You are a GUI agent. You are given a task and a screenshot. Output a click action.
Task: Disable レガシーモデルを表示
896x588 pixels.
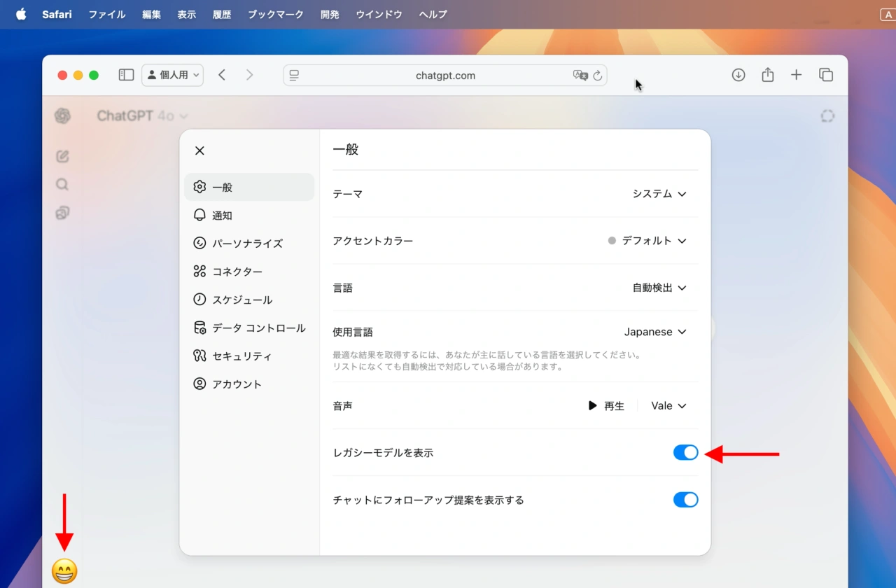coord(685,452)
